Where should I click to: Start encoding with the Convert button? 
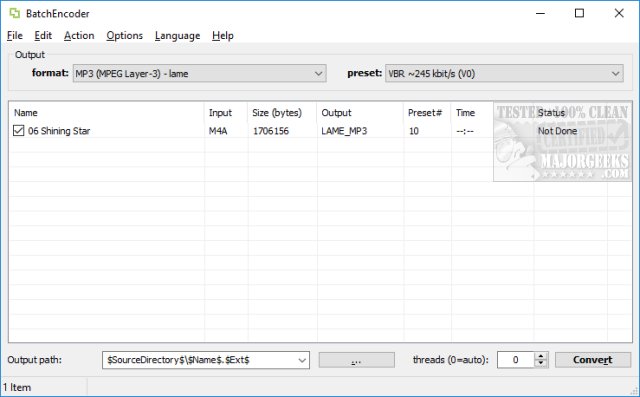(x=593, y=360)
